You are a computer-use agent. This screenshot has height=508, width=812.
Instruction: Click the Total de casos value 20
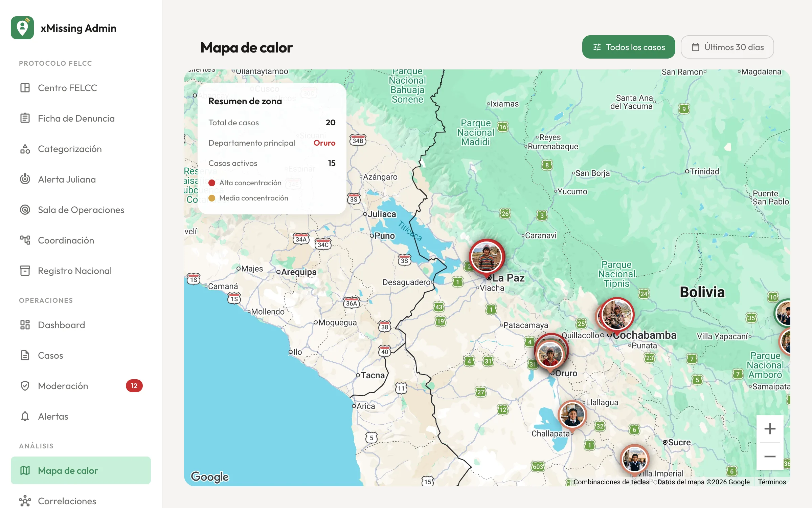click(x=331, y=123)
